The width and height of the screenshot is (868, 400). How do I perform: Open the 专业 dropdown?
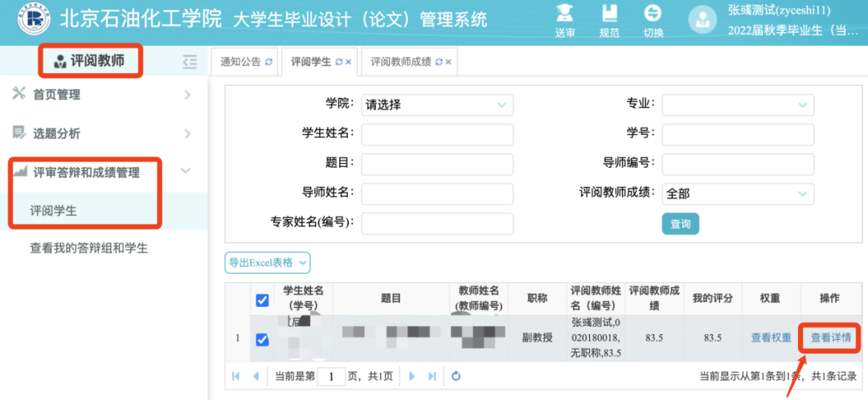coord(738,104)
